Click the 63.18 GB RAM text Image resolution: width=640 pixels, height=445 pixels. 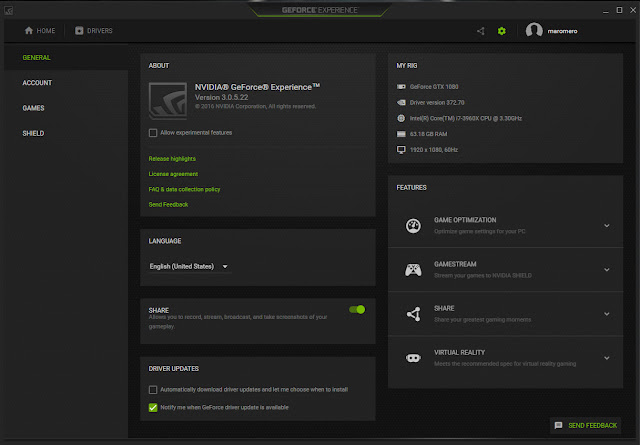428,134
